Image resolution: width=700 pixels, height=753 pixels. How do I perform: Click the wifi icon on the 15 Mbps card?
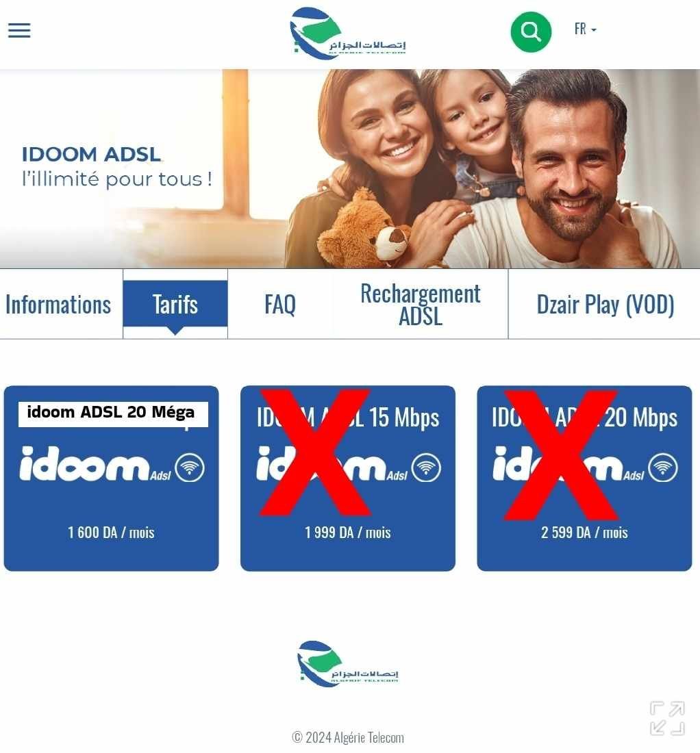pyautogui.click(x=426, y=468)
